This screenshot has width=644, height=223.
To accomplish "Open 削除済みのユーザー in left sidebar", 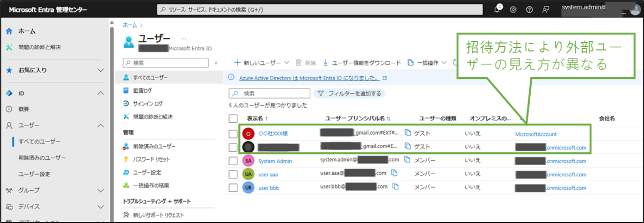I will pyautogui.click(x=42, y=158).
